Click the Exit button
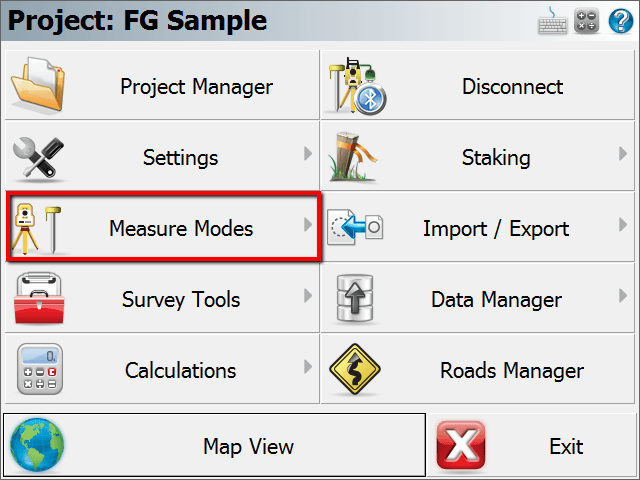640x480 pixels. pos(533,446)
